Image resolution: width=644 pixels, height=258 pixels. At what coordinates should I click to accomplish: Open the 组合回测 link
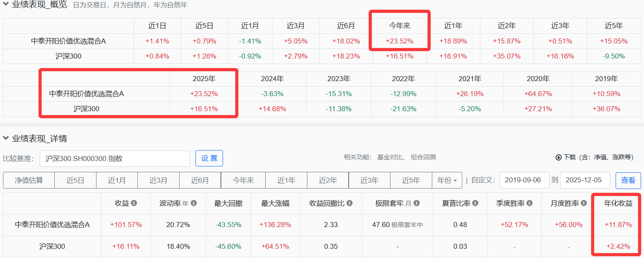423,157
